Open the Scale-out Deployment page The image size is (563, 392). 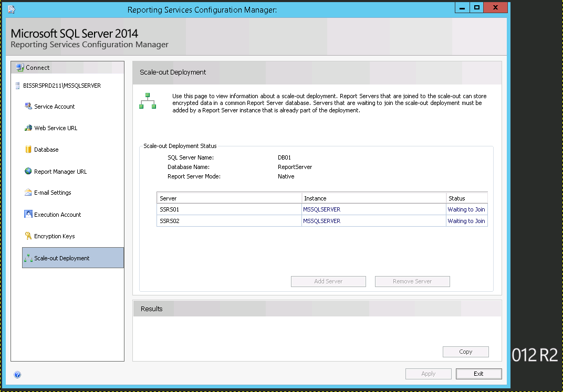point(62,258)
